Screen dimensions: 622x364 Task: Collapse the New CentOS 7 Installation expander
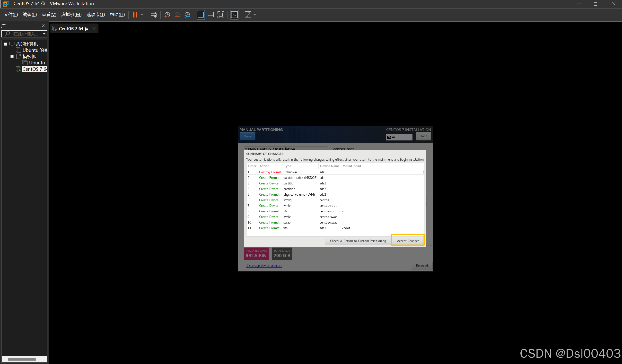246,149
